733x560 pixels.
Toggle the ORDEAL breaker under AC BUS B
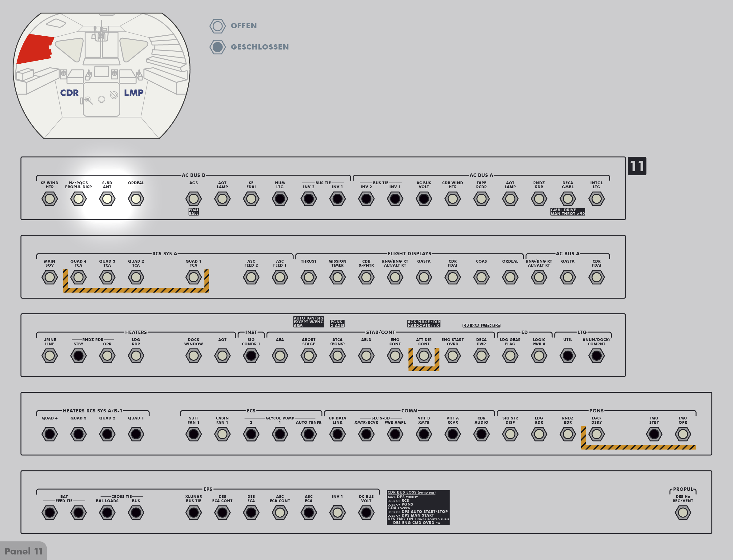tap(136, 199)
